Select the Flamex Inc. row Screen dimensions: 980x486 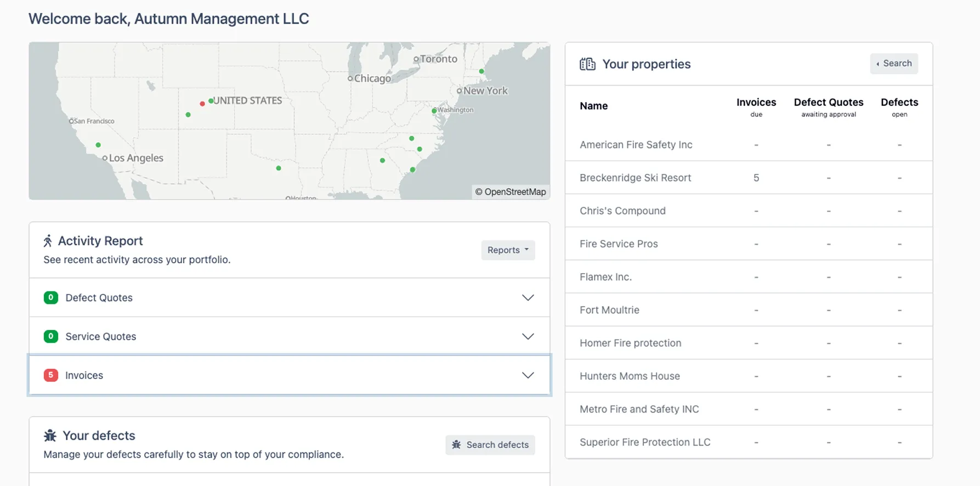click(x=749, y=276)
